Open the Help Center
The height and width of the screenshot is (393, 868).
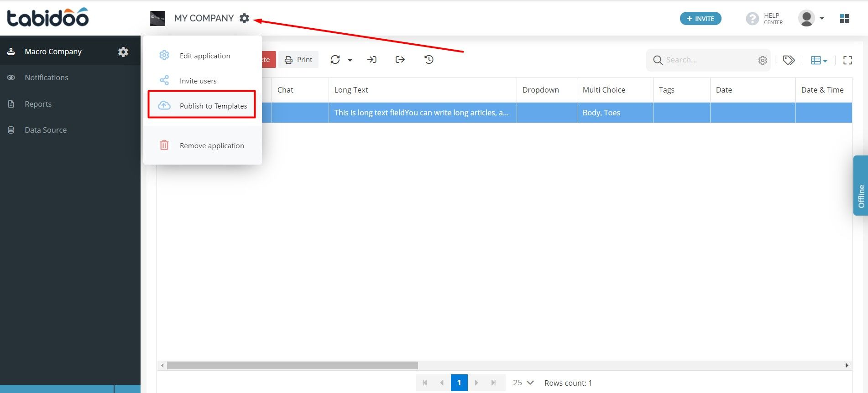click(x=764, y=19)
